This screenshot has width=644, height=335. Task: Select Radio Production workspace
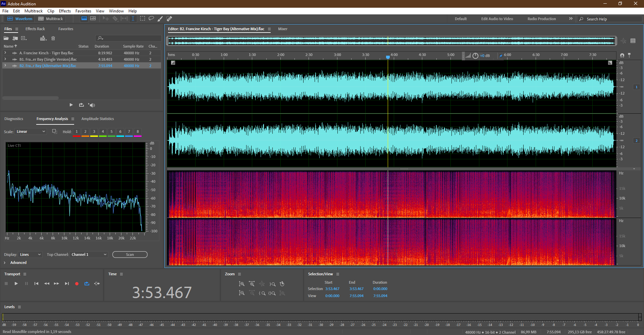542,19
